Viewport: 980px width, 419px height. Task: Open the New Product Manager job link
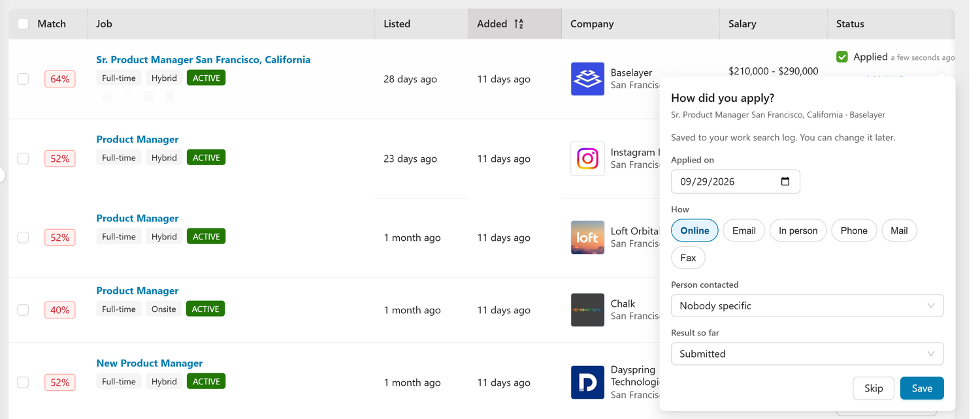coord(150,363)
